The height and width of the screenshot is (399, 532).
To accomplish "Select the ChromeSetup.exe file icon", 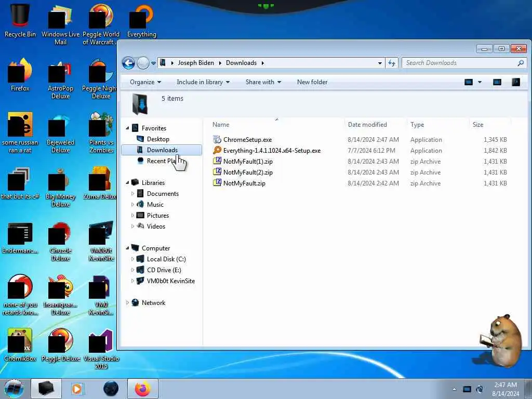I will click(x=217, y=139).
